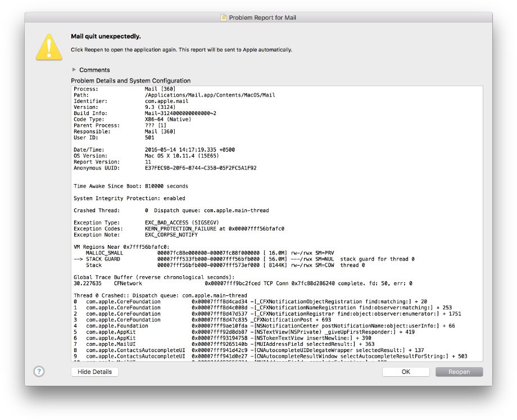Click 'Problem Details and System Configuration' label

click(x=130, y=81)
